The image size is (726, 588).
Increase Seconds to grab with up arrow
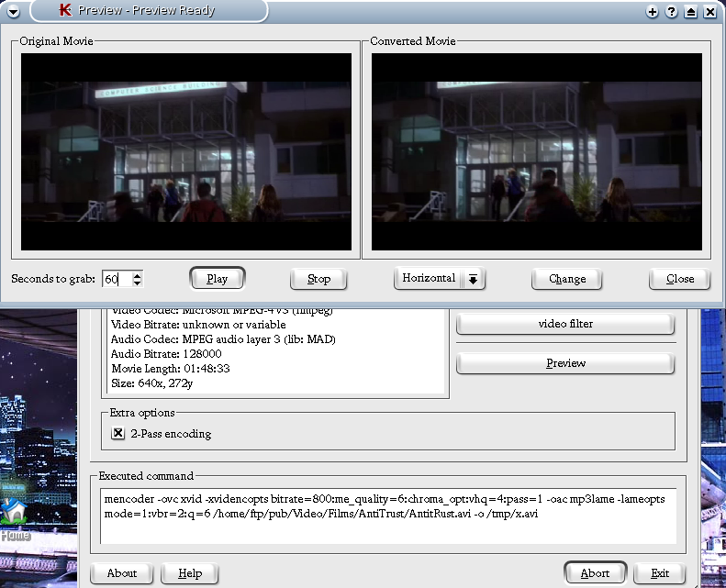137,275
